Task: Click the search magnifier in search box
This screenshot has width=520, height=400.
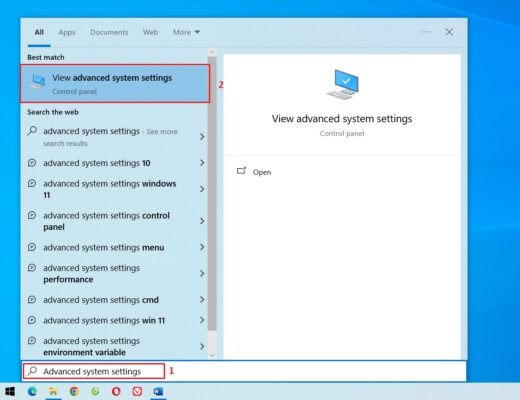Action: [x=32, y=371]
